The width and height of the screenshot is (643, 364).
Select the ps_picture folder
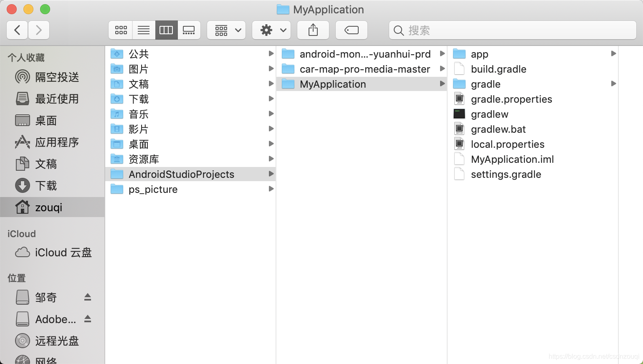(x=190, y=189)
